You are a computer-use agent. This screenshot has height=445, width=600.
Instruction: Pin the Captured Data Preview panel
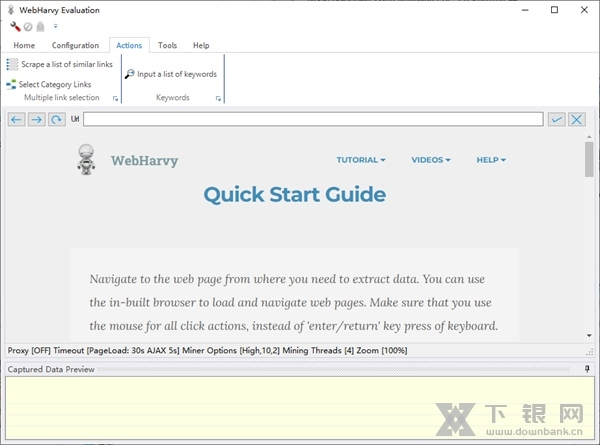click(x=588, y=370)
